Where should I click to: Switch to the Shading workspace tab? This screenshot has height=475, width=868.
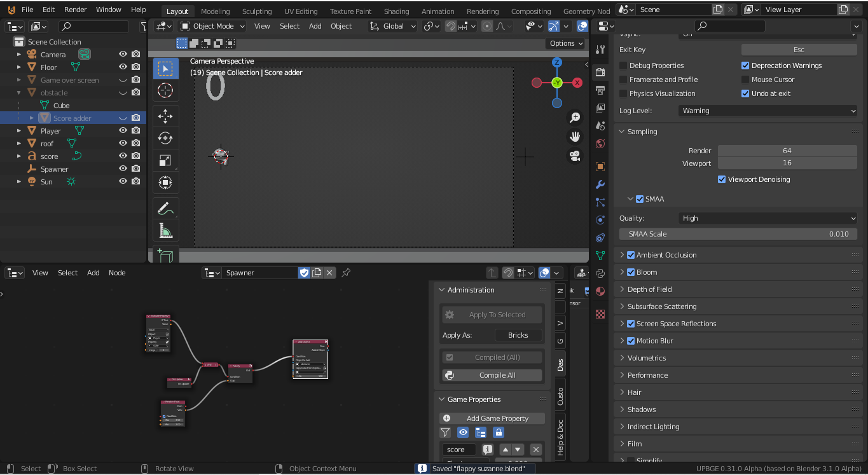[x=396, y=10]
